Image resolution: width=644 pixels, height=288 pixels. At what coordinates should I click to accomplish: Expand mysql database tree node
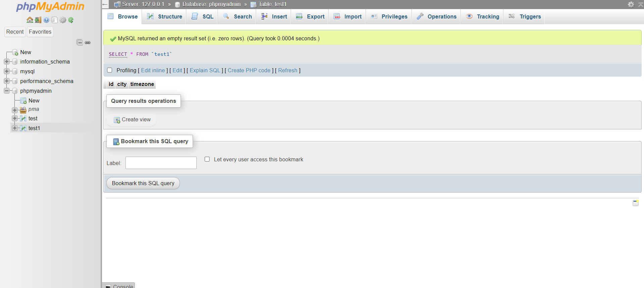[7, 71]
